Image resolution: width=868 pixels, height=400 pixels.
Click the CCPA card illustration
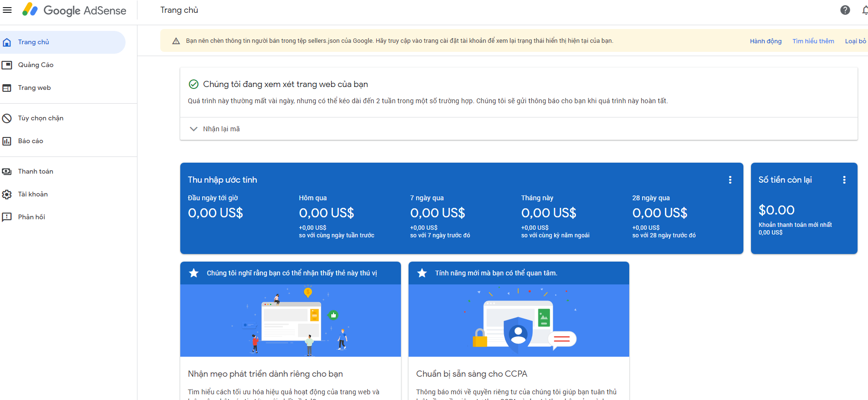519,321
